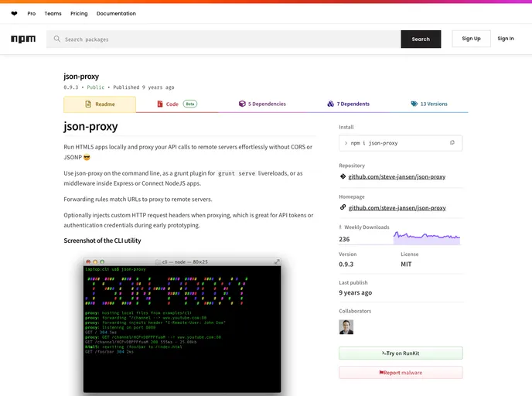Open the collaborator avatar

coord(346,327)
